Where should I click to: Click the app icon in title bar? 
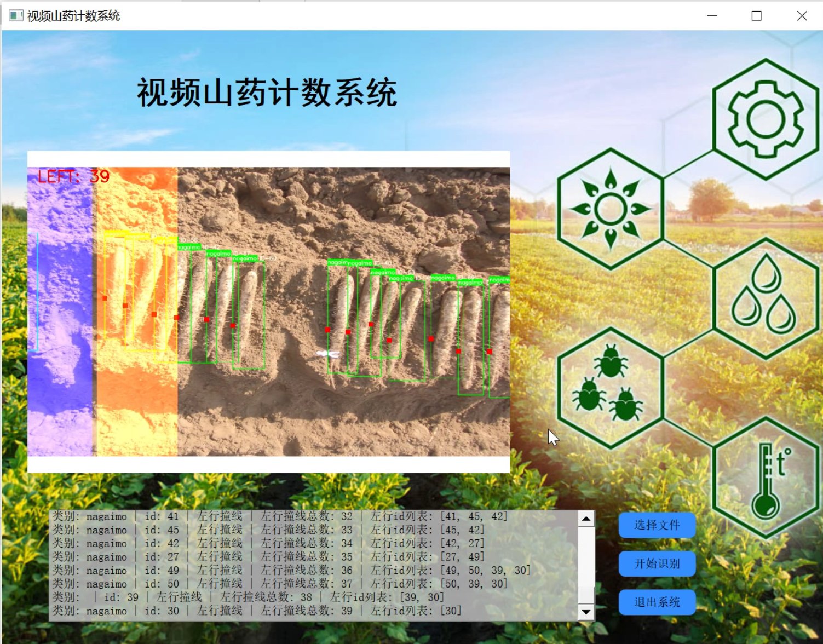click(x=16, y=15)
